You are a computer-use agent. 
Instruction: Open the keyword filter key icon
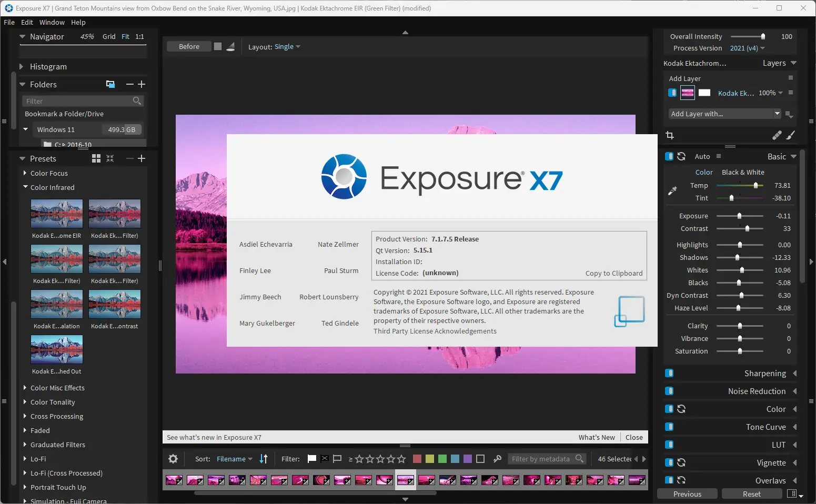pos(497,459)
